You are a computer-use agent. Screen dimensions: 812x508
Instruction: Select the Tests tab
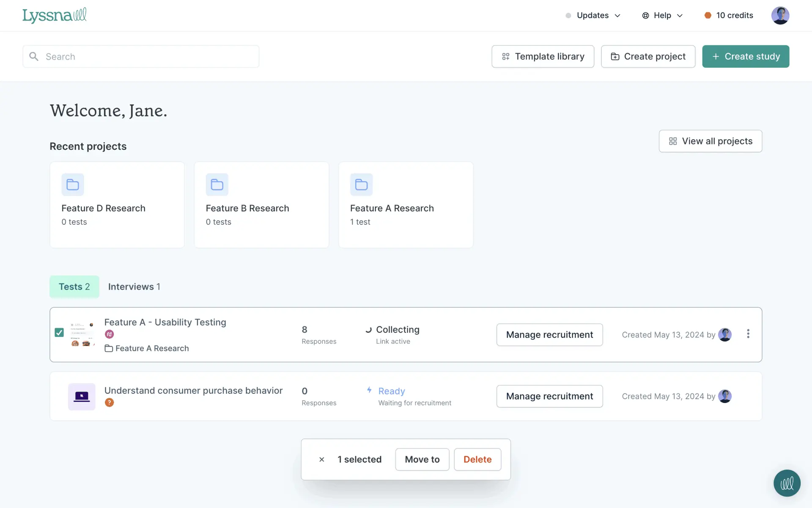coord(74,287)
